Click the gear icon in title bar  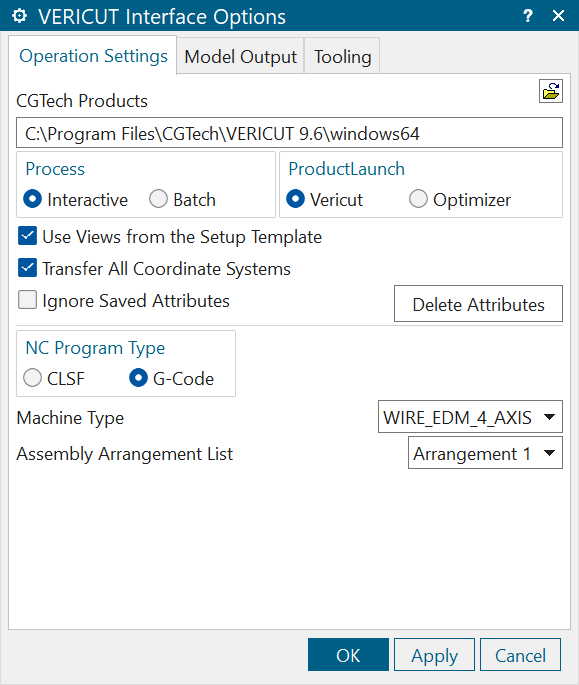pyautogui.click(x=19, y=16)
